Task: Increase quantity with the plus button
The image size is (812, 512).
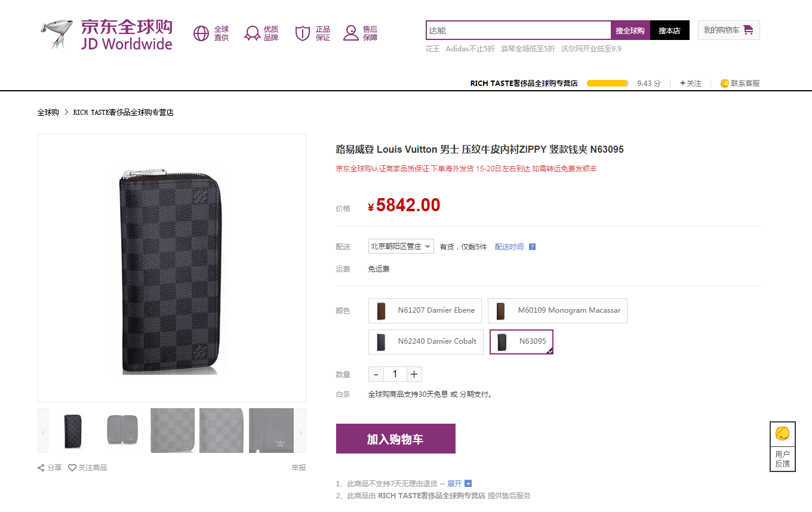Action: 414,374
